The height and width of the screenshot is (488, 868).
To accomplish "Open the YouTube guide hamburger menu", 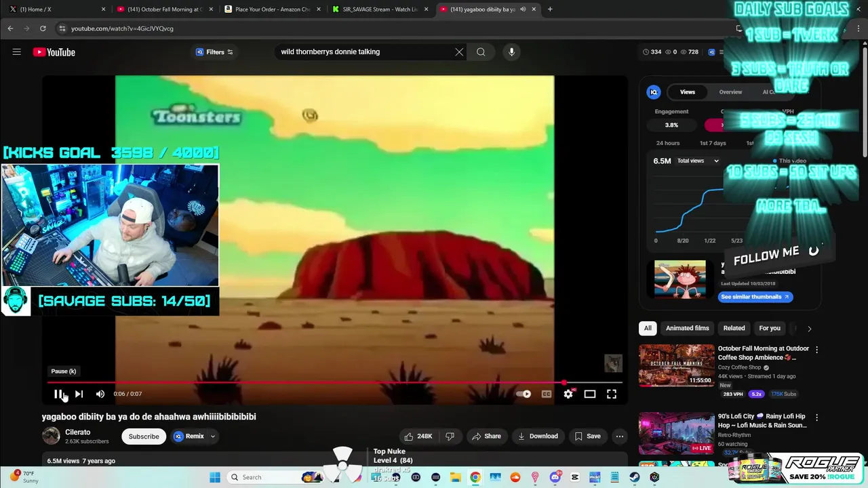I will point(16,52).
